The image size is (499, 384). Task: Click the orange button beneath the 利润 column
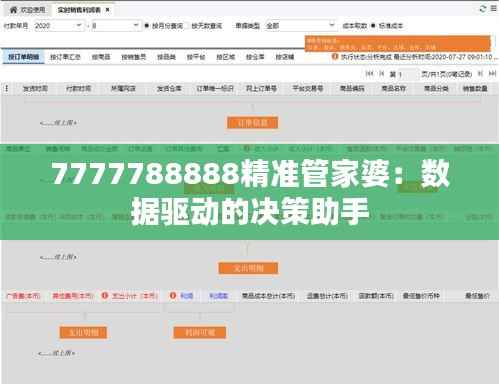pos(200,332)
